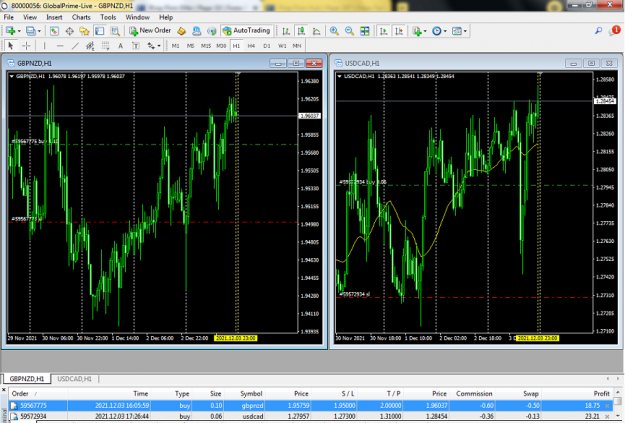Switch timeframe to D1
Screen dimensions: 625x423
pos(267,46)
